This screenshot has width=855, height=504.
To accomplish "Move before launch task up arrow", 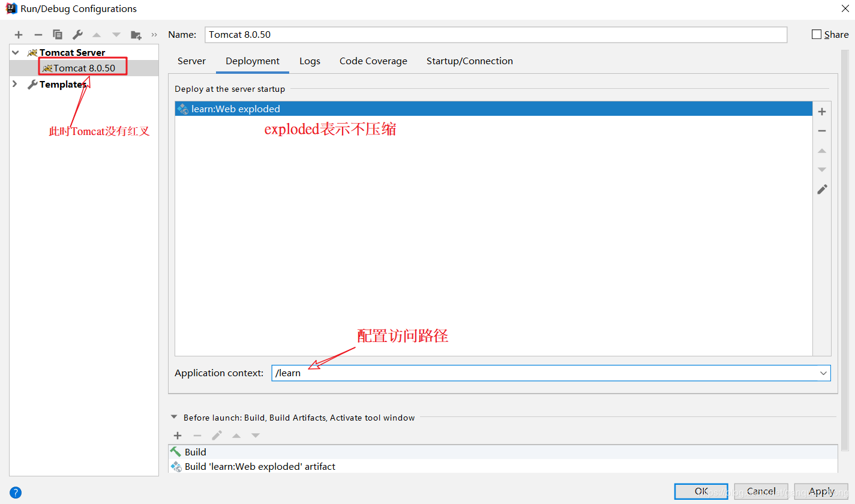I will click(236, 436).
